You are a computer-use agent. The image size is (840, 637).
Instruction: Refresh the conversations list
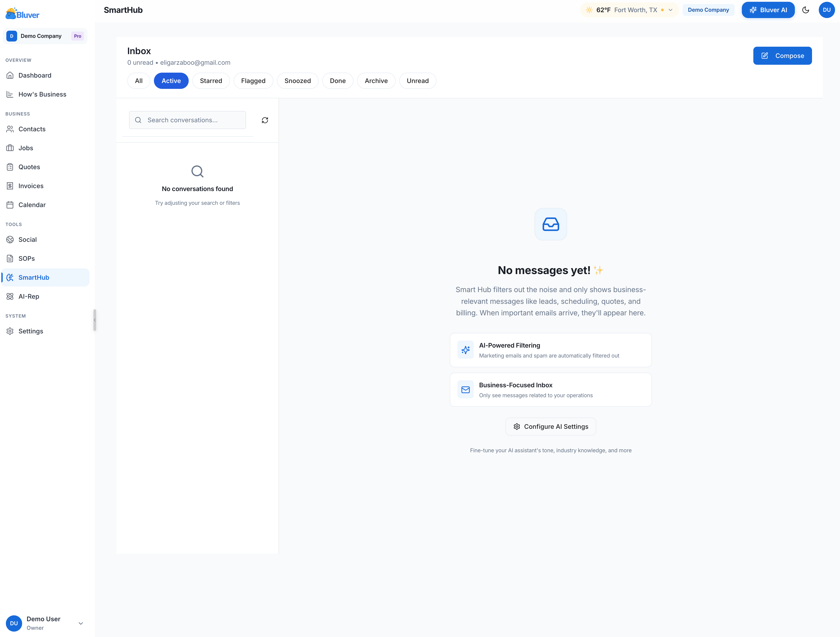tap(265, 120)
